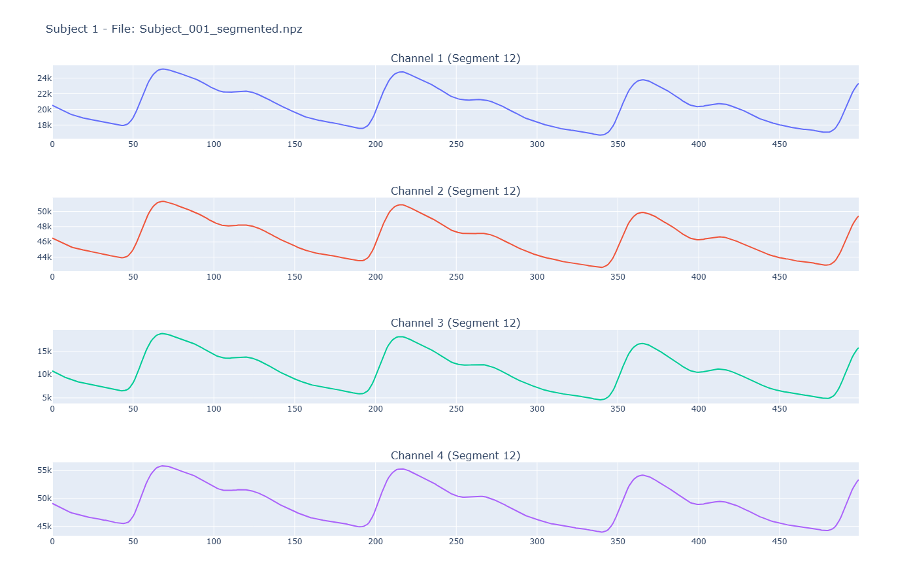Click the Channel 1 (Segment 12) subplot title

[x=455, y=58]
